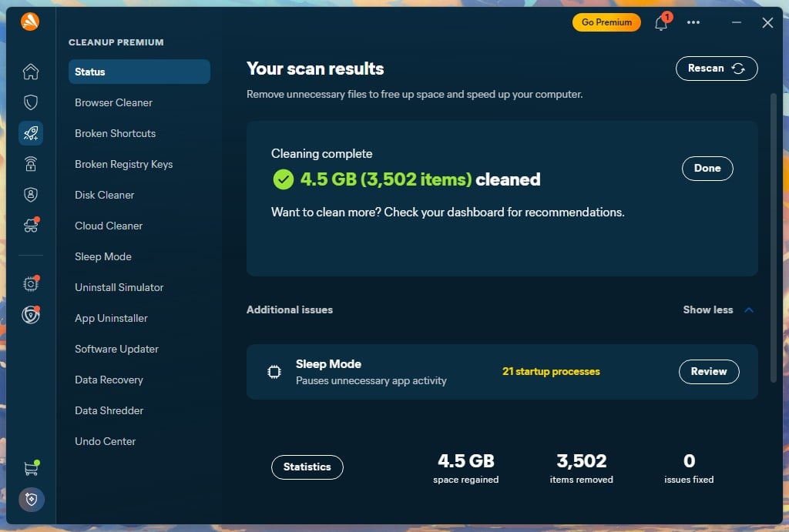The height and width of the screenshot is (532, 789).
Task: Click the Avast logo icon
Action: pos(30,22)
